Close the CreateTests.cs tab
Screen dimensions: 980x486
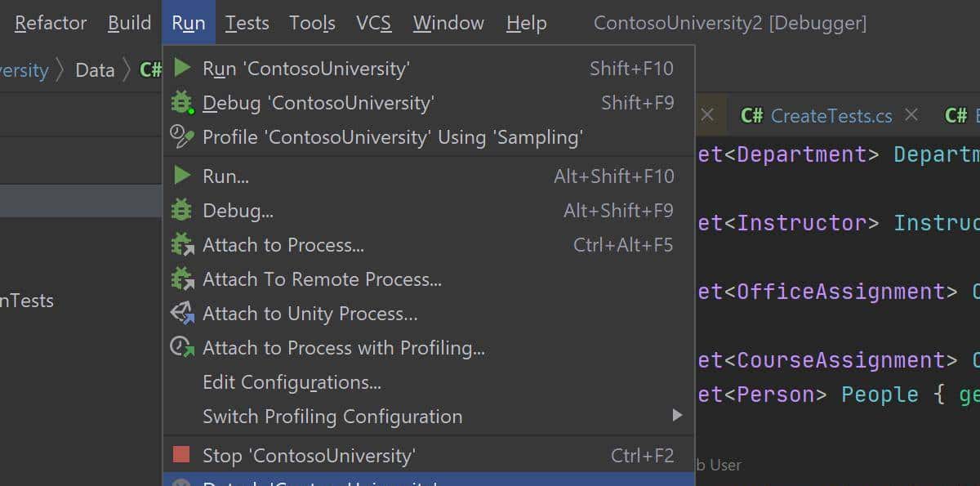[x=911, y=115]
